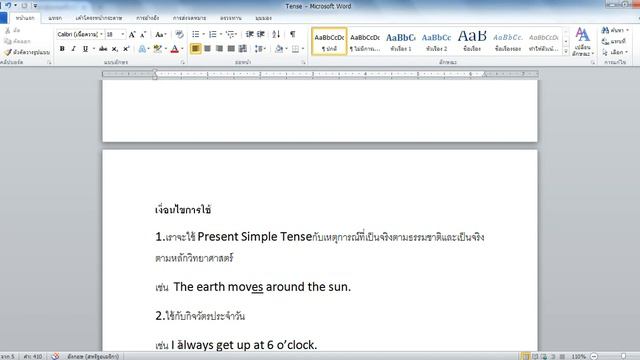Apply the text highlight color marker
The image size is (640, 360).
[x=157, y=49]
